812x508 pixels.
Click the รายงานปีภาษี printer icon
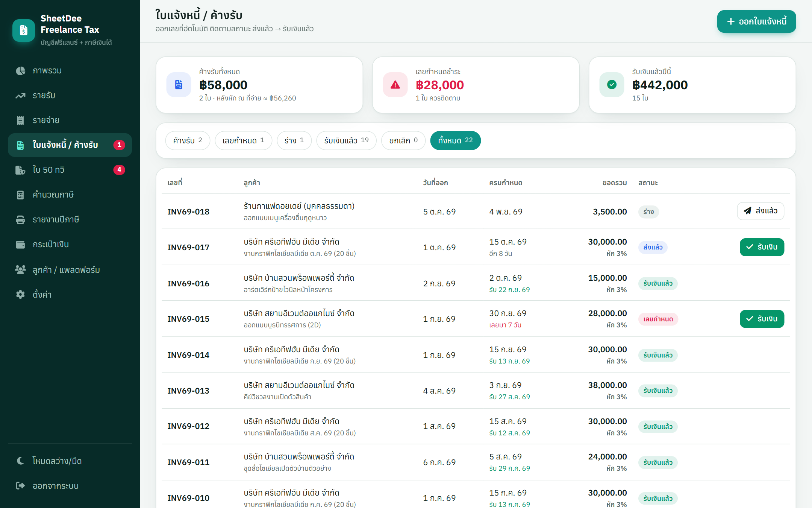pyautogui.click(x=20, y=220)
